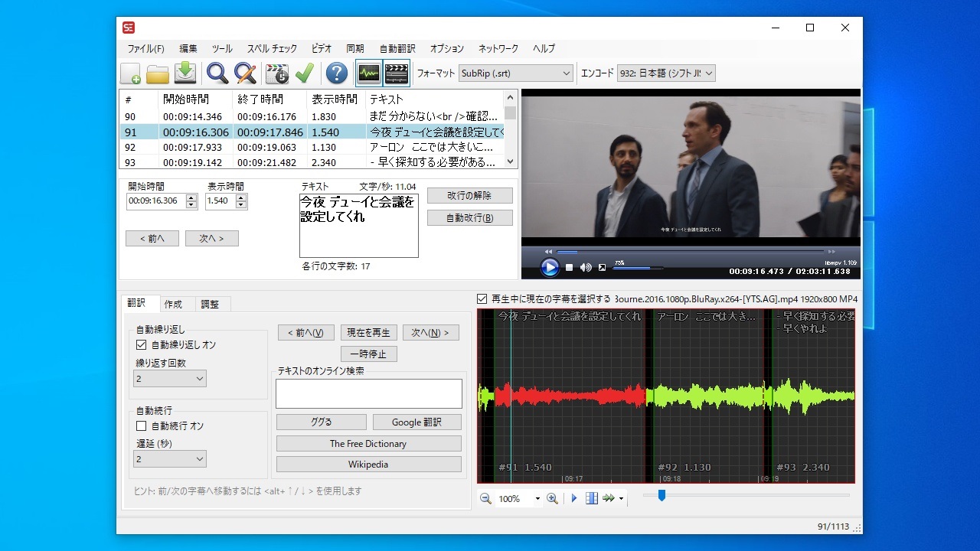Adjust the video player volume bar
980x551 pixels.
pyautogui.click(x=638, y=268)
